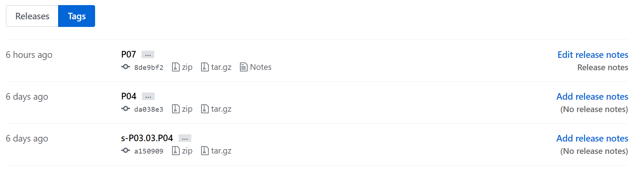Viewport: 644px width, 171px height.
Task: Add release notes for s-P03.03.P04
Action: [x=592, y=138]
